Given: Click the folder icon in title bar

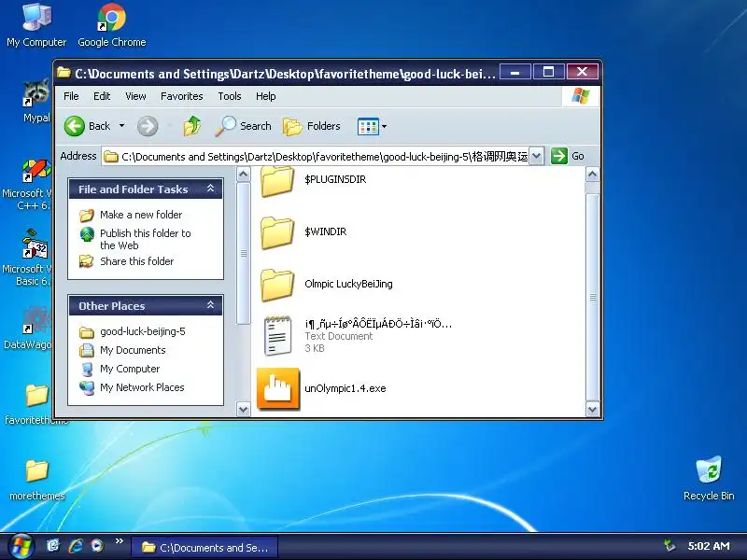Looking at the screenshot, I should 63,73.
